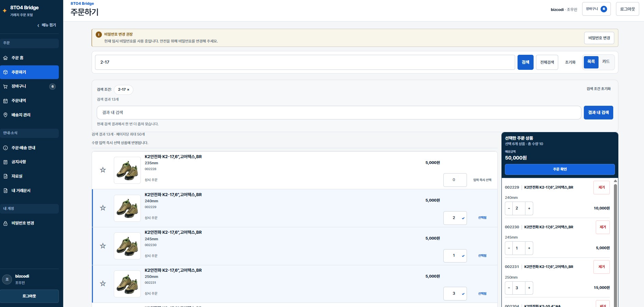644x307 pixels.
Task: Decrease quantity for 002229 in selected items
Action: click(509, 208)
